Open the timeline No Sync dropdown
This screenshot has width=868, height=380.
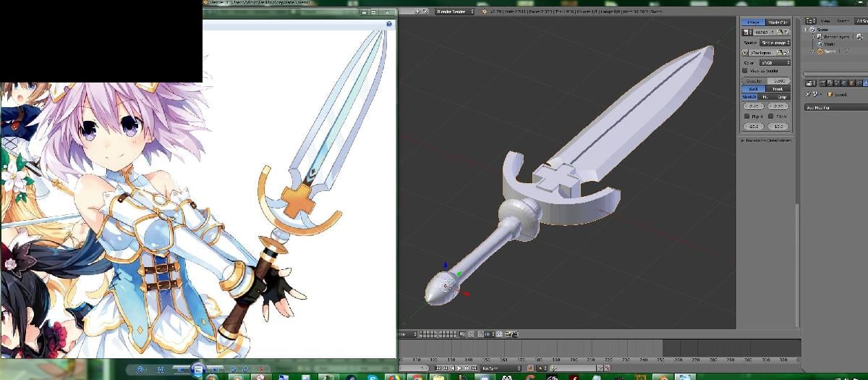point(501,368)
